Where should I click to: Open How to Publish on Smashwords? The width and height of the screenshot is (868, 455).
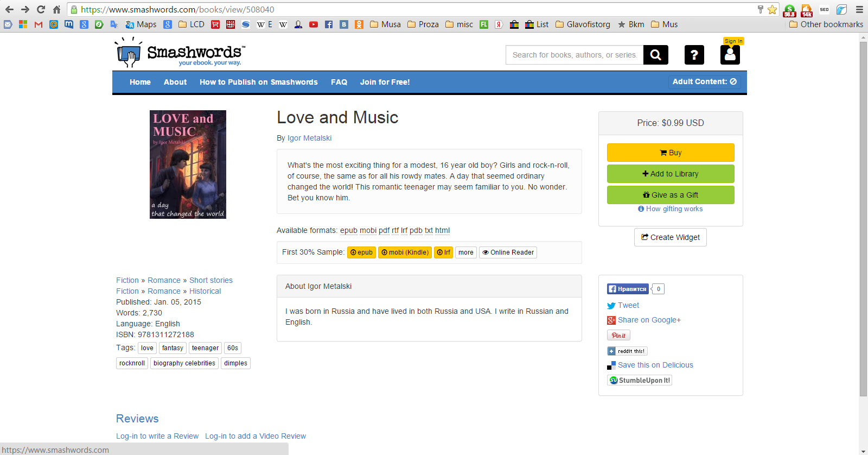(259, 82)
